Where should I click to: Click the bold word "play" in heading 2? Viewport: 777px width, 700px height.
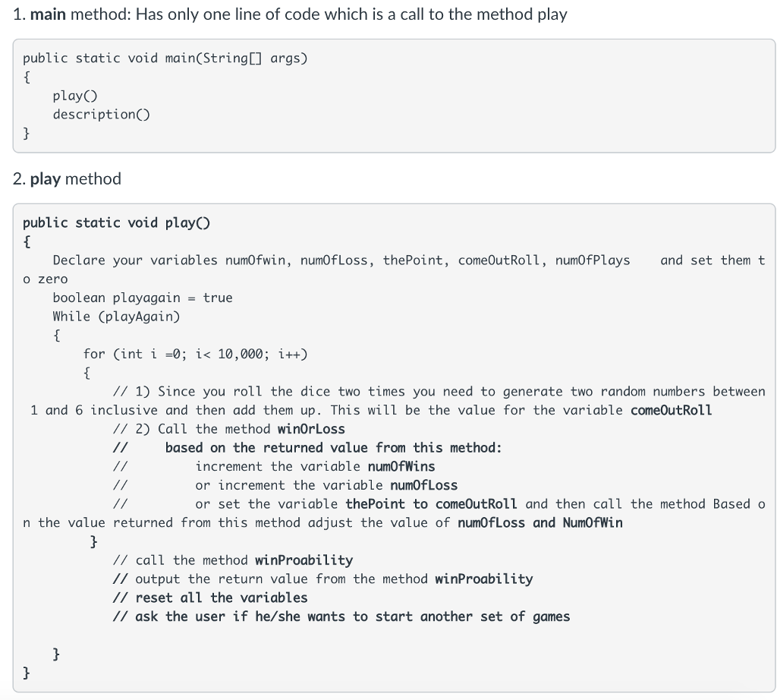[45, 179]
